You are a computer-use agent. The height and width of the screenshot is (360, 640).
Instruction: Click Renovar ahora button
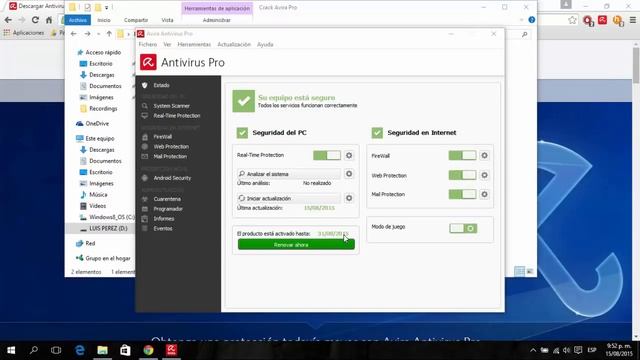tap(296, 244)
